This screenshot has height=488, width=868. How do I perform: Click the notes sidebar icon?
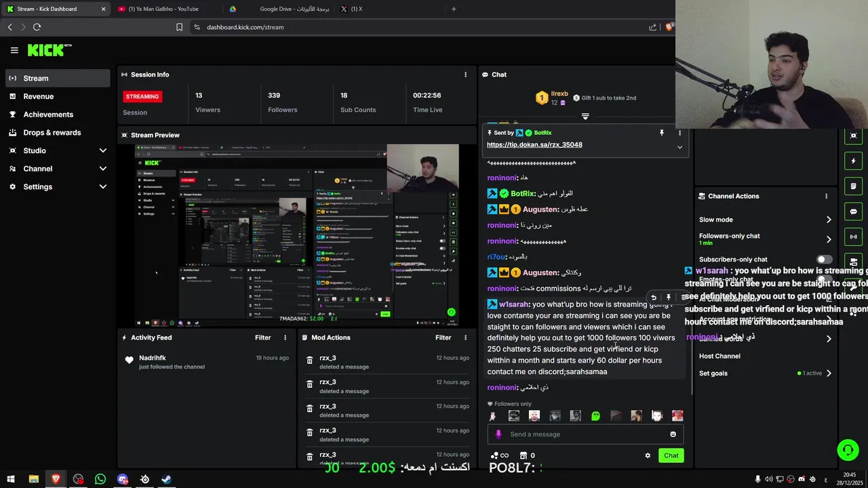(853, 186)
